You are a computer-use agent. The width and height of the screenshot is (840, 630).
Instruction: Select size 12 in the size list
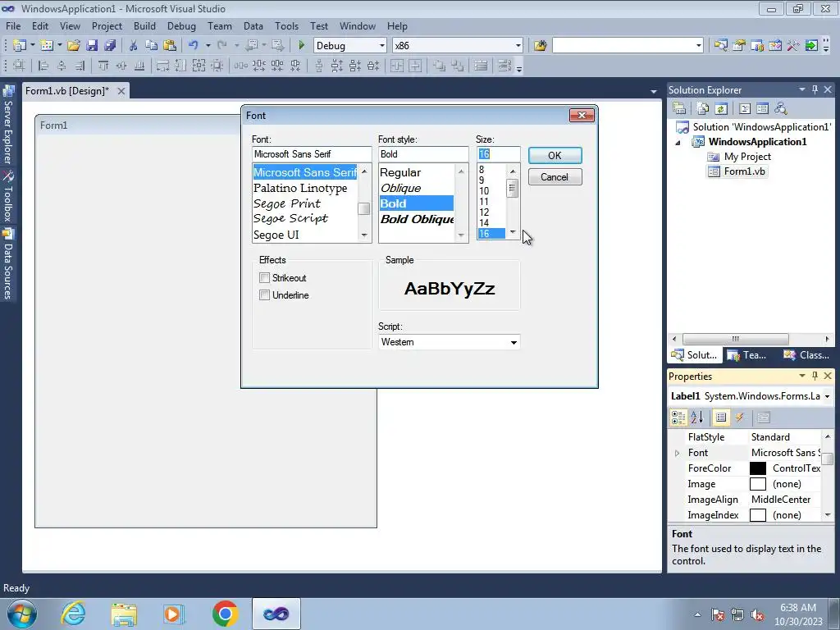484,212
